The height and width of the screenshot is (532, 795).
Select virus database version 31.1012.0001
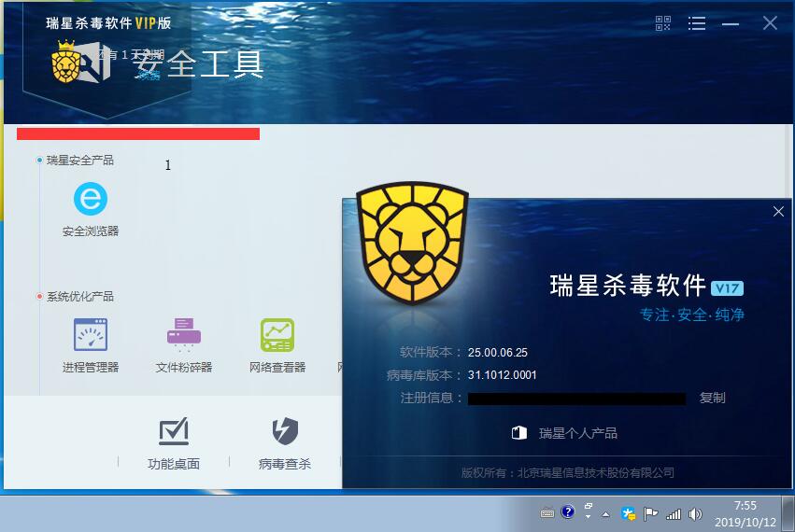(x=502, y=375)
